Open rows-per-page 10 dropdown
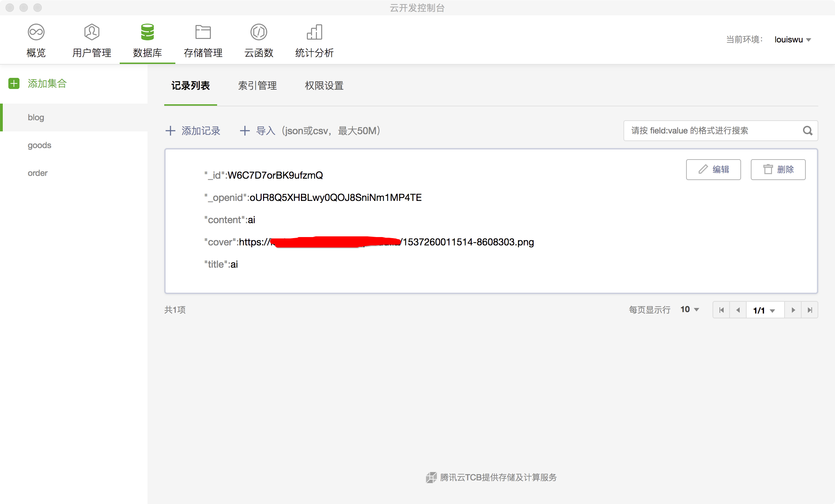Viewport: 835px width, 504px height. 690,309
